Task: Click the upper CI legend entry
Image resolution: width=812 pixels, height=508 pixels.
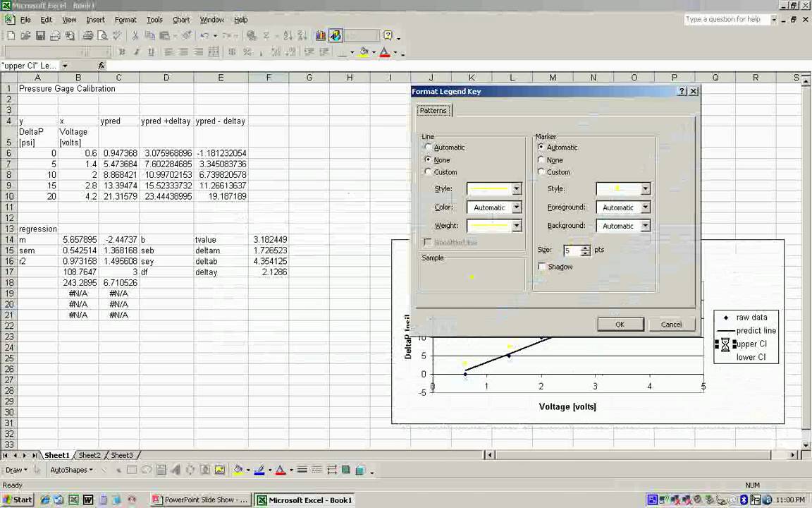Action: click(751, 344)
